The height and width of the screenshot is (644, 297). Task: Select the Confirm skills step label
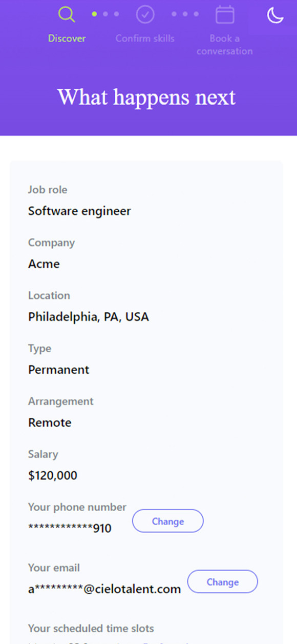pos(145,38)
